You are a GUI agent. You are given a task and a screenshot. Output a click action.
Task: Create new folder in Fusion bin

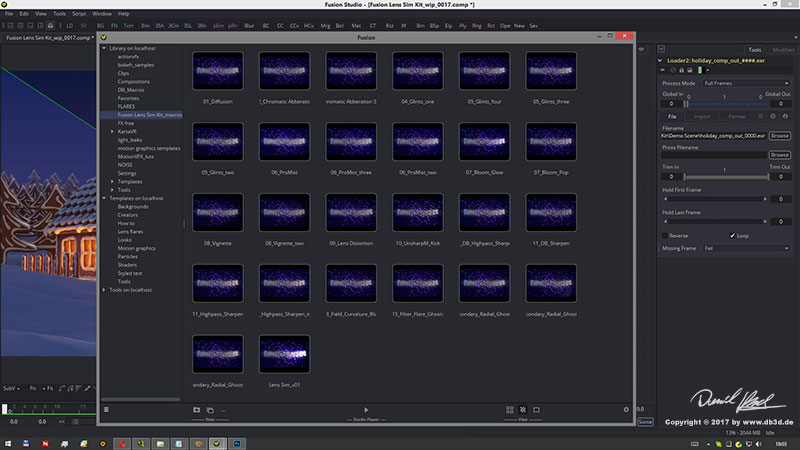[x=196, y=410]
